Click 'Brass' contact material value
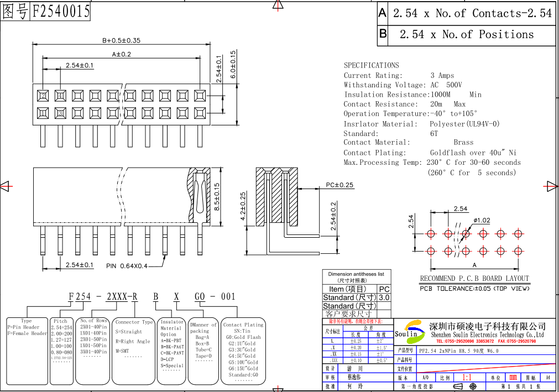The image size is (559, 392). [x=463, y=143]
